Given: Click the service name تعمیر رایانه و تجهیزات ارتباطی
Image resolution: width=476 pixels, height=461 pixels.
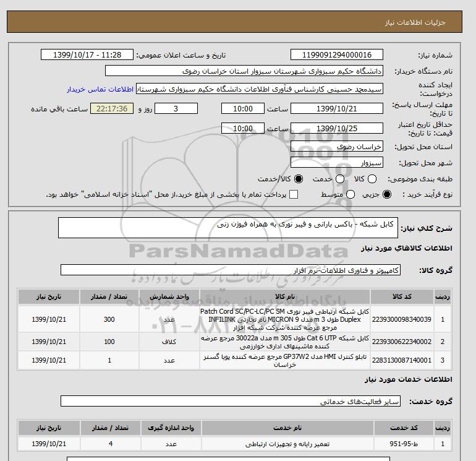Looking at the screenshot, I should pos(287,444).
